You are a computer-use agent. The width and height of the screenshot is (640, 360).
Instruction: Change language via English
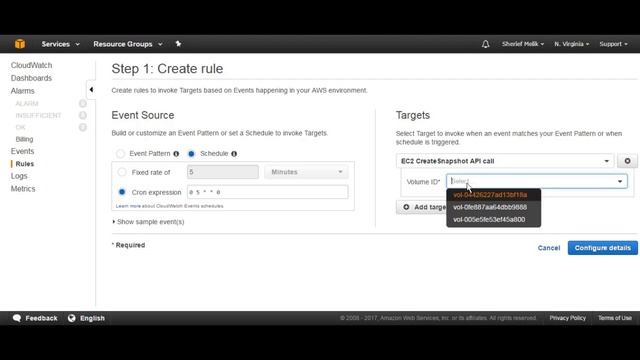coord(86,318)
